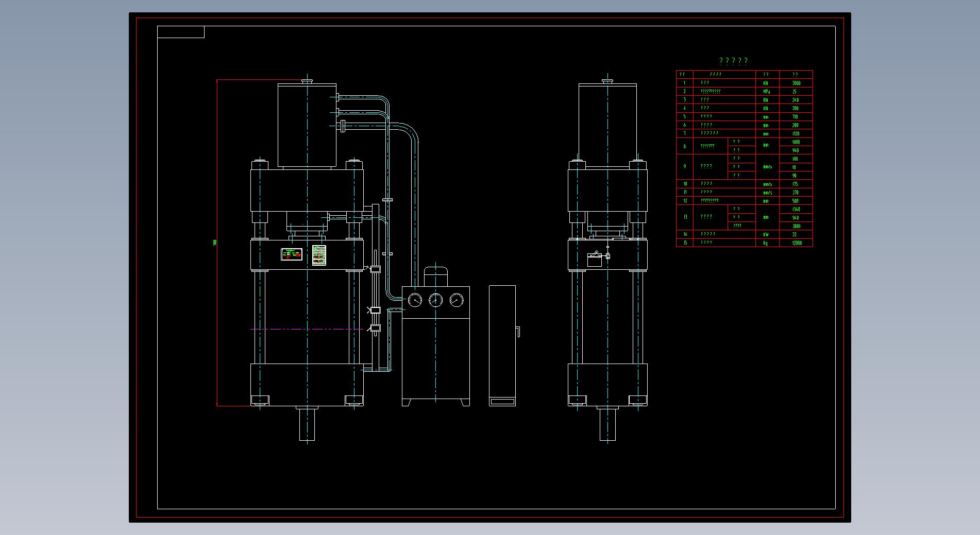Click the 12000 value in the Kg row
This screenshot has height=535, width=980.
[796, 243]
